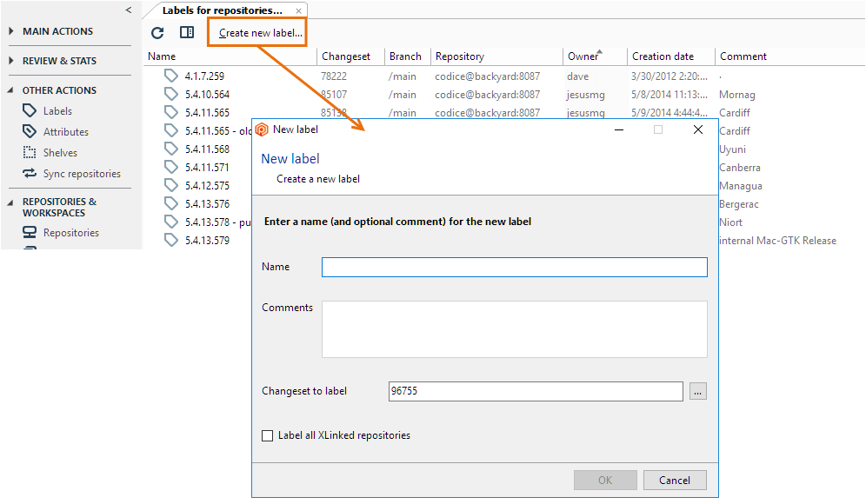Focus the Name input field
Image resolution: width=866 pixels, height=504 pixels.
pyautogui.click(x=515, y=267)
